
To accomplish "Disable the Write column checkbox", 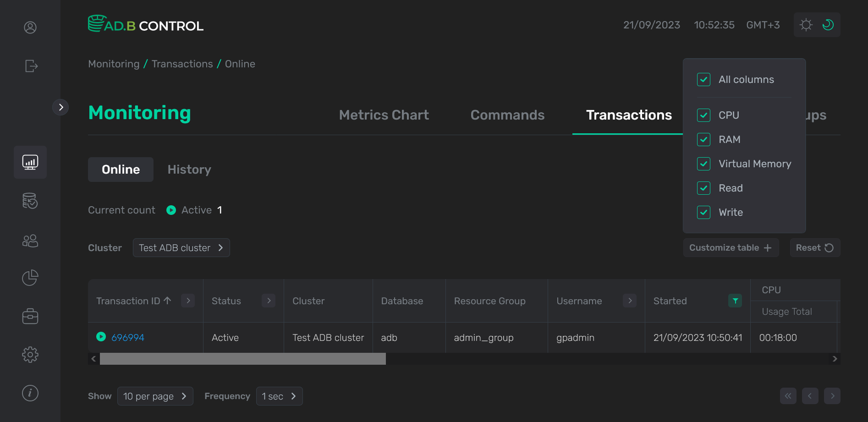I will click(703, 213).
